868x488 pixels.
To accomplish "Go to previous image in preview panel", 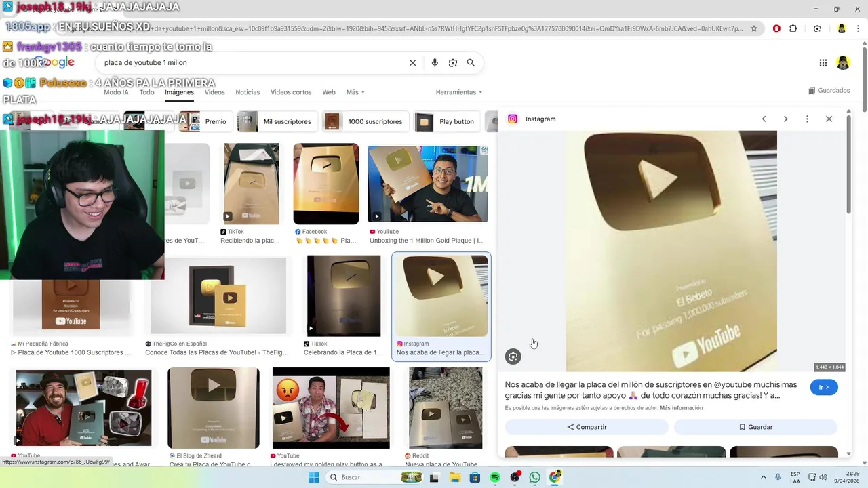I will 764,119.
